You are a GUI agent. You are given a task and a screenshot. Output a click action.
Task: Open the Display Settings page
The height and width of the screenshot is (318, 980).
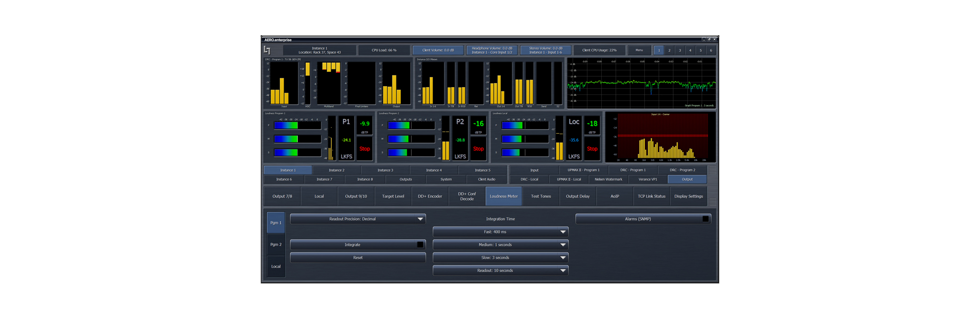click(688, 196)
